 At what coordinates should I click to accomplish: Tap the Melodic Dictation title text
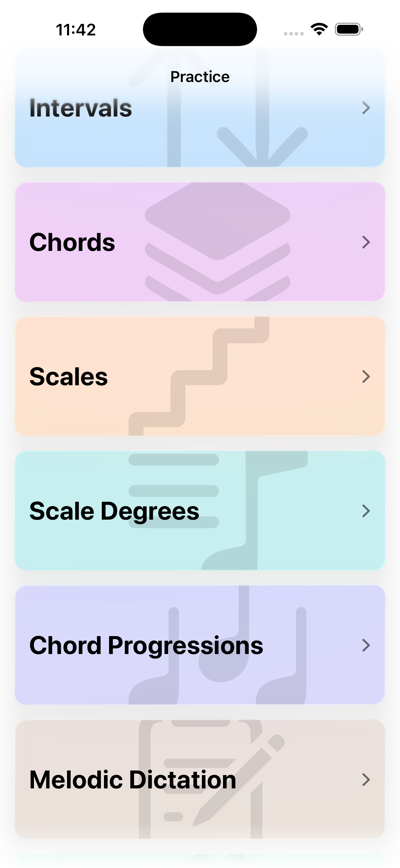pyautogui.click(x=132, y=780)
